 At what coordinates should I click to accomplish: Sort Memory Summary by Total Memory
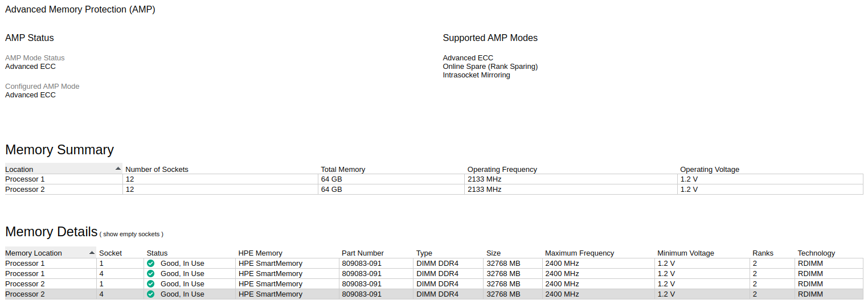pos(343,169)
